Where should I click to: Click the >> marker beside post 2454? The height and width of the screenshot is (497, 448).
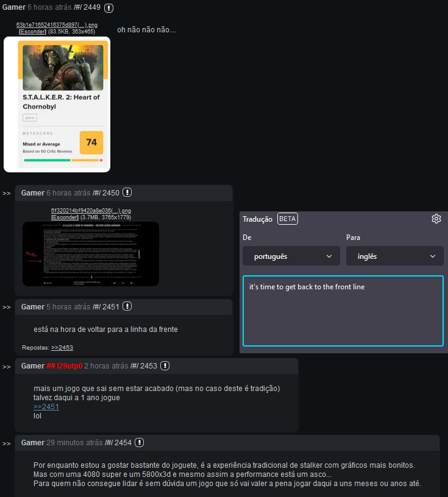coord(7,444)
